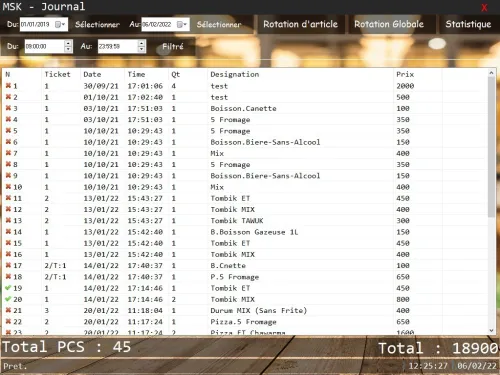Open Rotation d'article view
500x375 pixels.
point(300,24)
